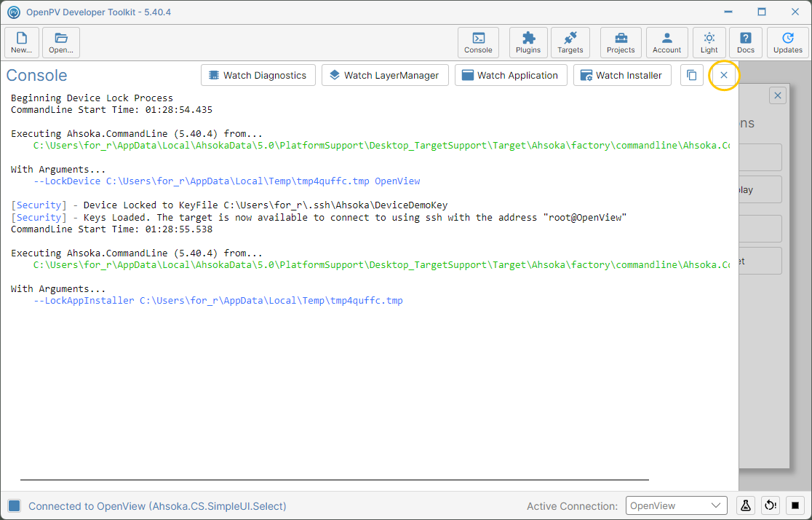The width and height of the screenshot is (812, 520).
Task: Click Watch Installer button
Action: click(x=622, y=75)
